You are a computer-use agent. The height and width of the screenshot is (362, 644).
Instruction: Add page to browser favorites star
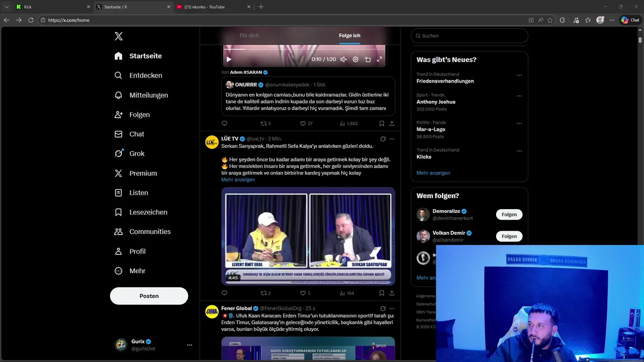pyautogui.click(x=550, y=20)
